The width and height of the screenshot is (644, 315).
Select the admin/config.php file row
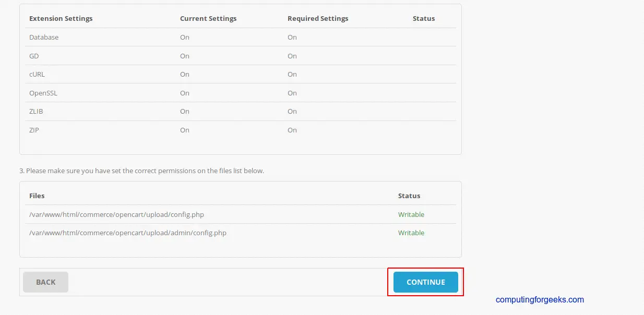pyautogui.click(x=128, y=233)
